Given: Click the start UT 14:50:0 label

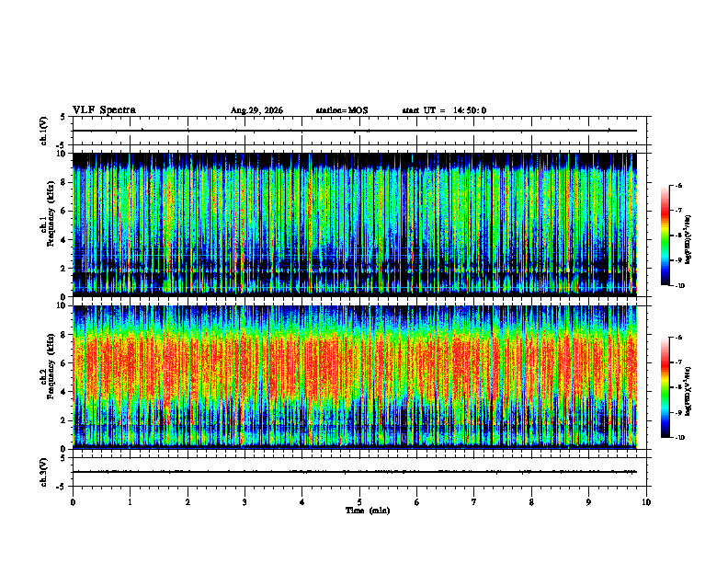Looking at the screenshot, I should coord(444,110).
